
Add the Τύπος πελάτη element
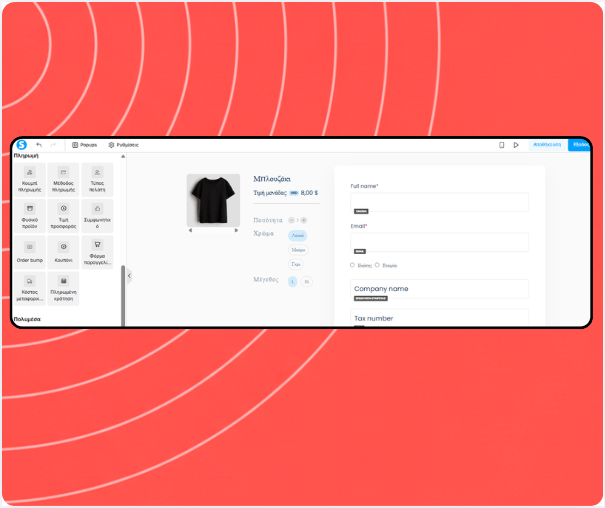(x=97, y=179)
